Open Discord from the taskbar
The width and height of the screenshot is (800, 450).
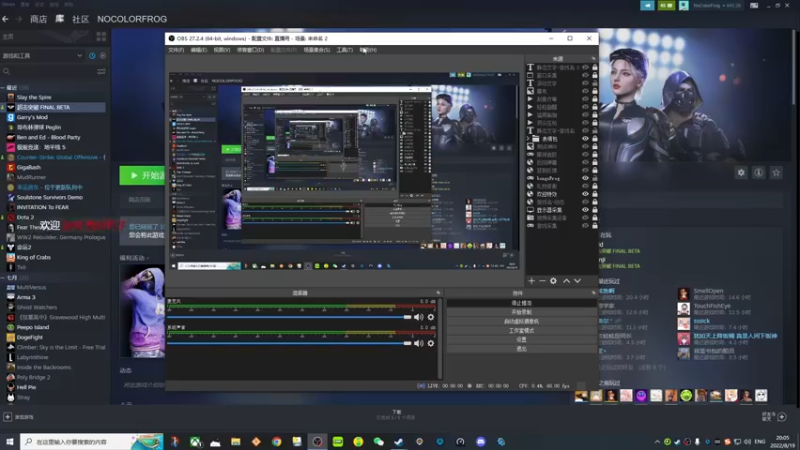click(x=481, y=442)
